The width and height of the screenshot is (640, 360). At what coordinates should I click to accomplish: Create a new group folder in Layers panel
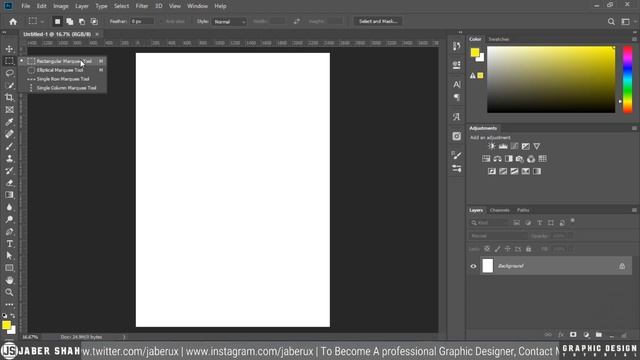pos(599,335)
